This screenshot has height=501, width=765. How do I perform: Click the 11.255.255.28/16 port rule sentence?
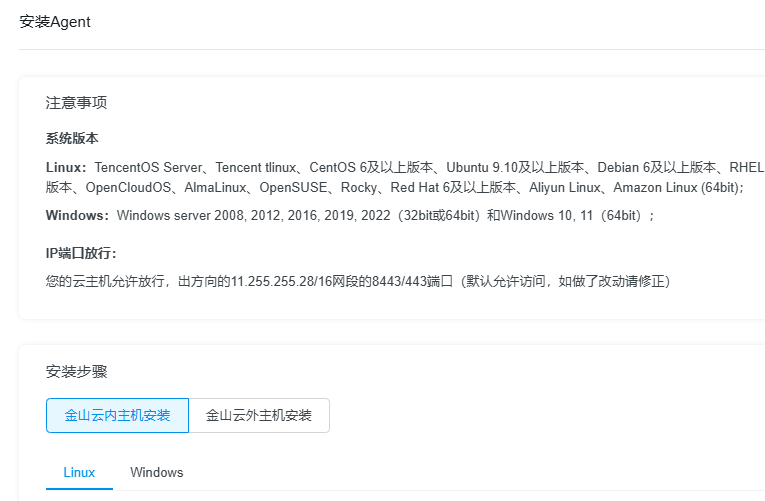pos(358,281)
